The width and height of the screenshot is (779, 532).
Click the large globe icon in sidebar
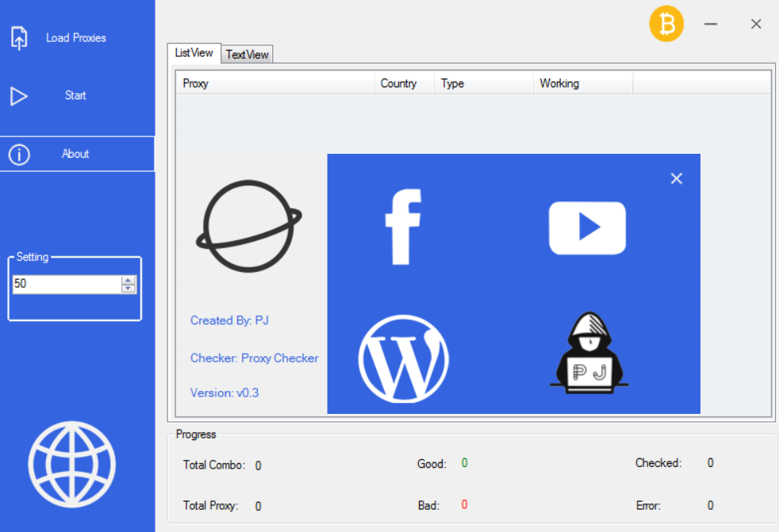pos(72,464)
